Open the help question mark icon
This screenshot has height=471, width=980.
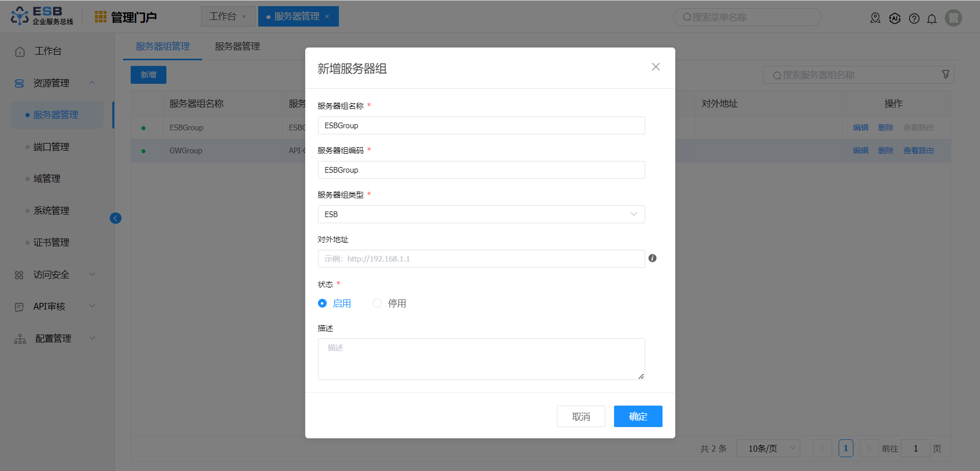click(x=914, y=19)
